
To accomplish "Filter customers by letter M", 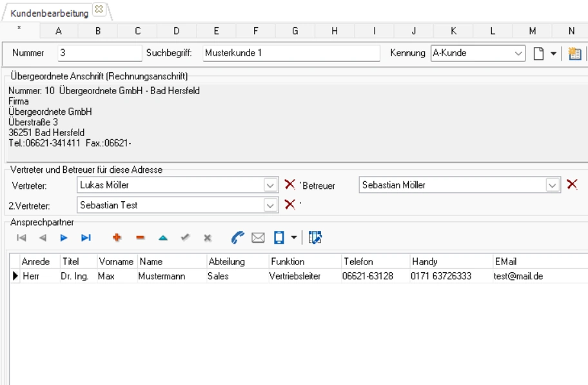I will [x=533, y=31].
